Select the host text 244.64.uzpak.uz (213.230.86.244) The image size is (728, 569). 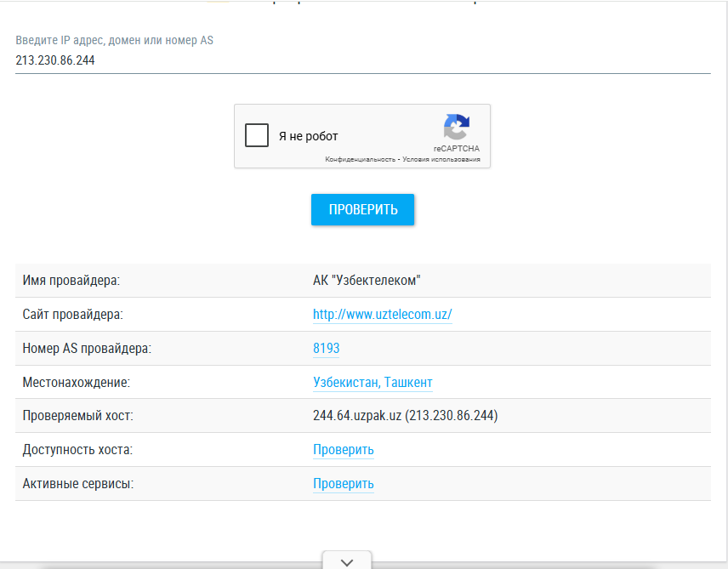point(406,415)
